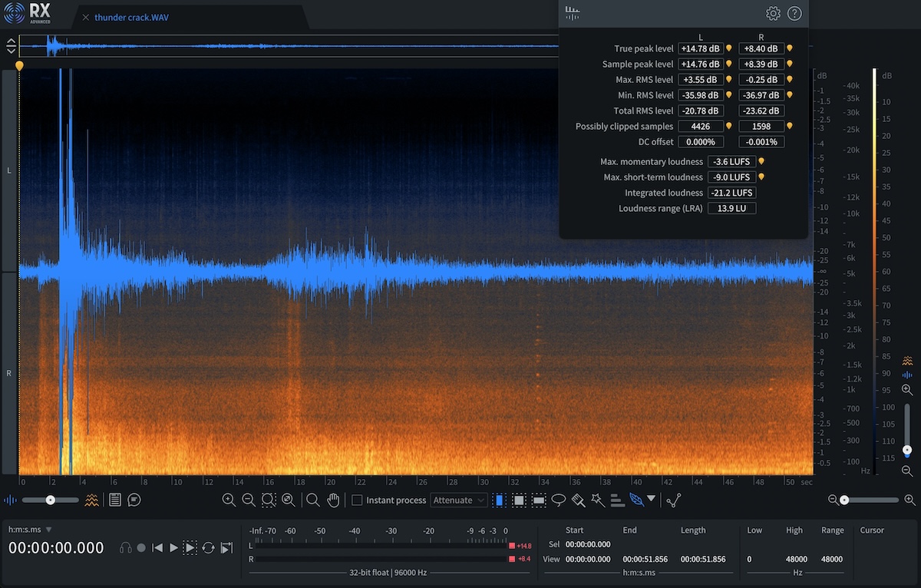This screenshot has height=588, width=921.
Task: Toggle loop playback
Action: 208,548
